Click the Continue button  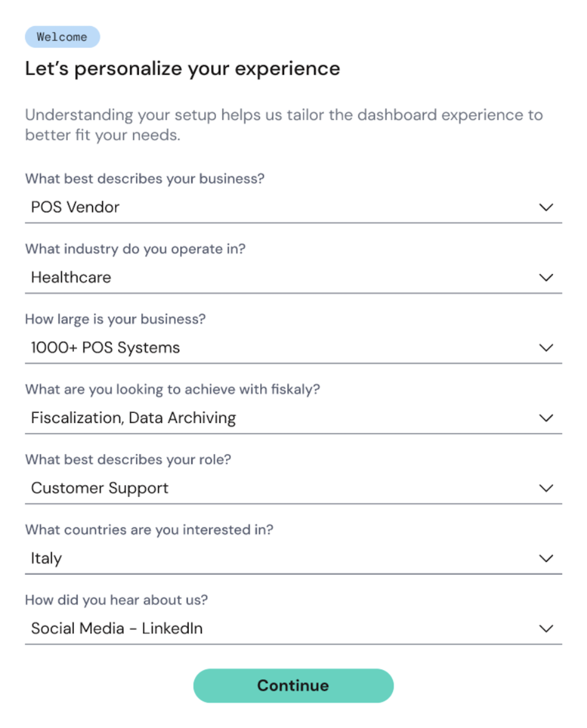tap(293, 685)
